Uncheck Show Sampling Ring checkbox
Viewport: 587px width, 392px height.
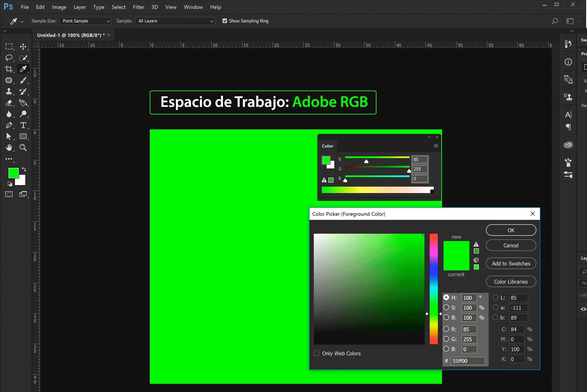coord(225,21)
